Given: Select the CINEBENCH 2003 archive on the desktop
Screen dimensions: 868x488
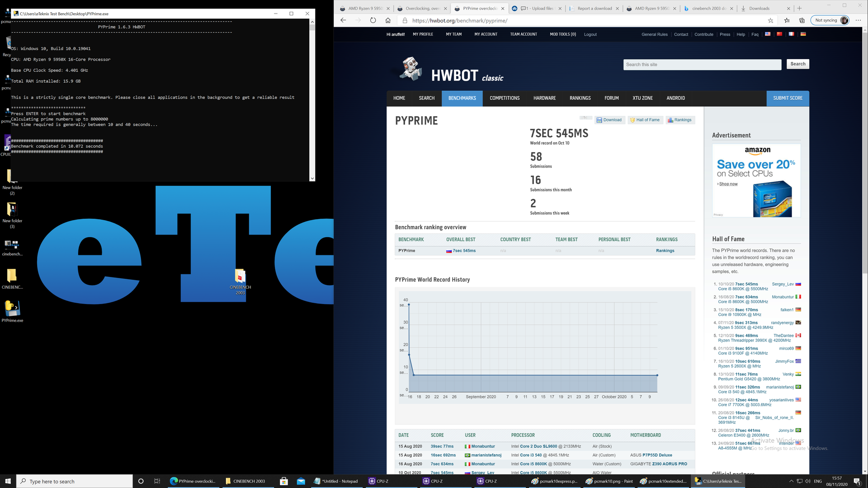Looking at the screenshot, I should (240, 282).
